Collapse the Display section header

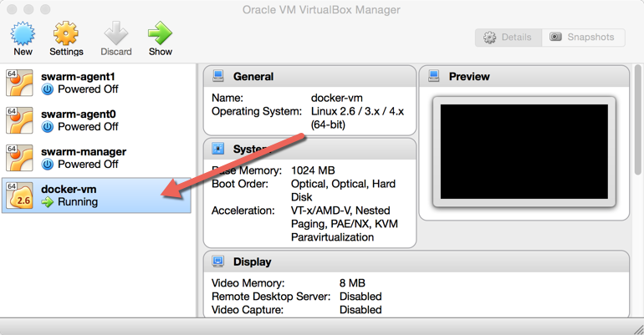(252, 261)
